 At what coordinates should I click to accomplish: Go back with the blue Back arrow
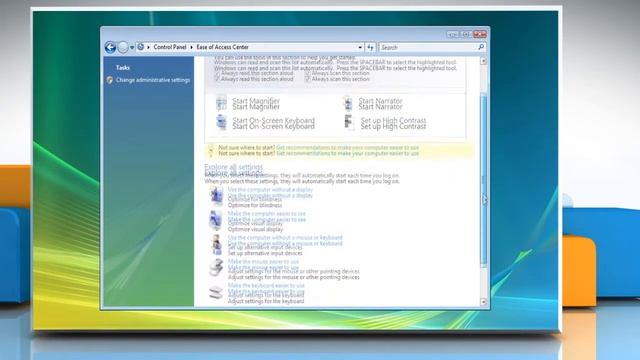[110, 47]
